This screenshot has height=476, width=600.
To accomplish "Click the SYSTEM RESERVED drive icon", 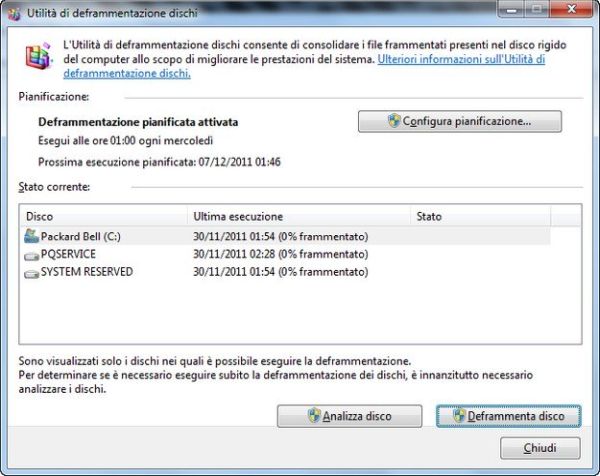I will click(31, 272).
